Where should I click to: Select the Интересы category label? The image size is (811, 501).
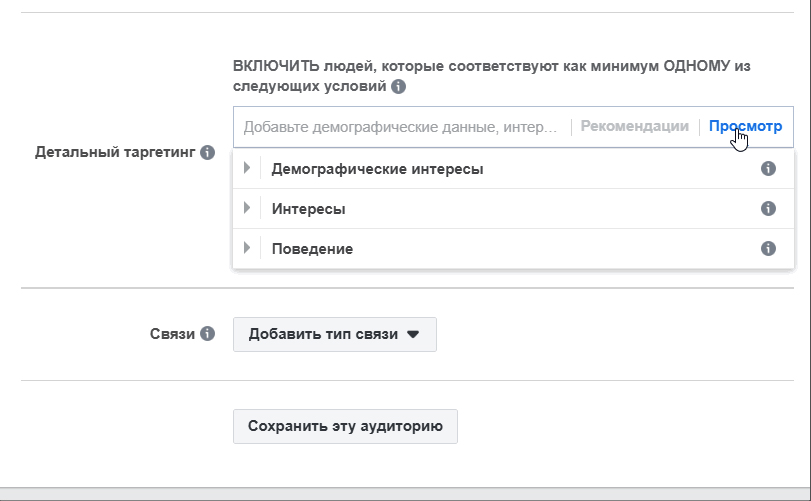click(x=308, y=209)
